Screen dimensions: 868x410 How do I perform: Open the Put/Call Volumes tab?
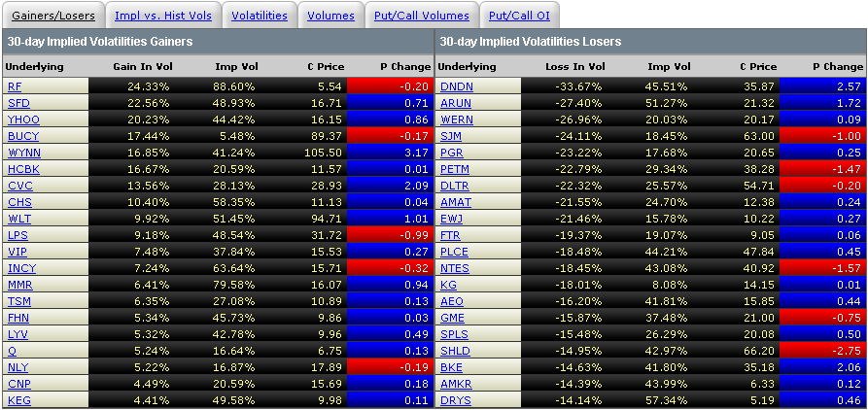pos(422,16)
